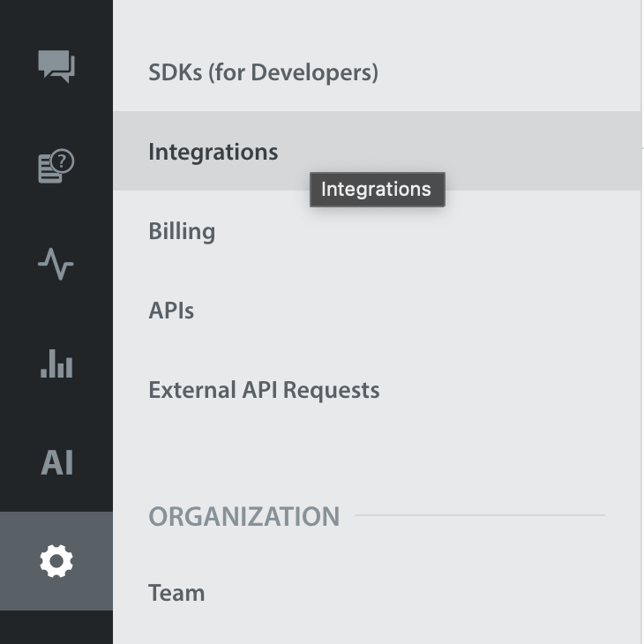This screenshot has width=644, height=644.
Task: Go to the Billing settings page
Action: [x=182, y=231]
